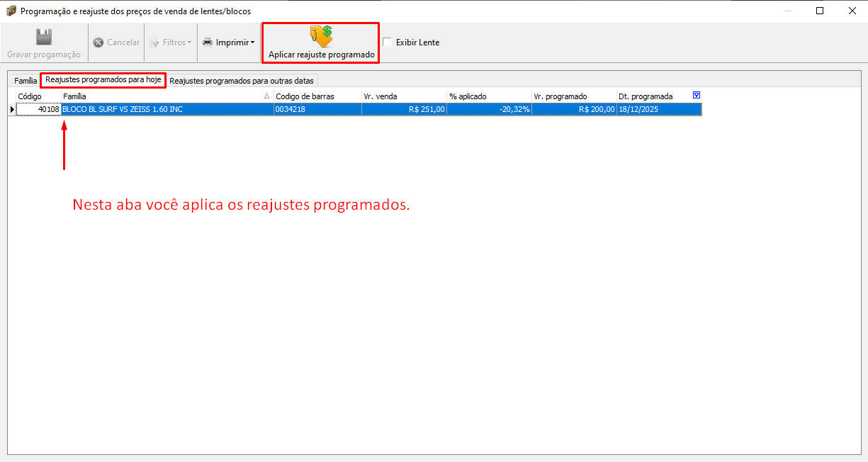Viewport: 868px width, 462px height.
Task: Click the row indicator arrow for record 40108
Action: click(11, 109)
